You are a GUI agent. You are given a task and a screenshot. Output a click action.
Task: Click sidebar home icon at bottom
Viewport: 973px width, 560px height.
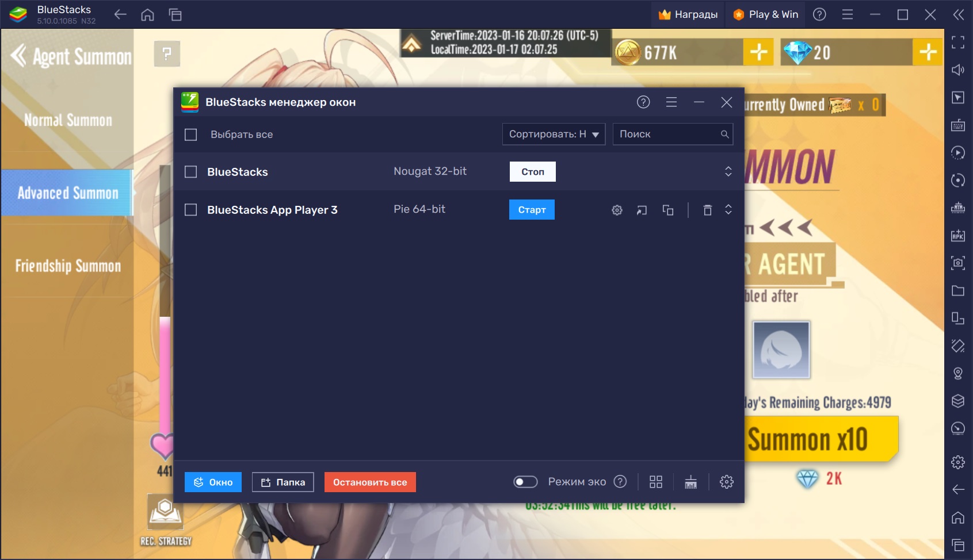click(958, 517)
